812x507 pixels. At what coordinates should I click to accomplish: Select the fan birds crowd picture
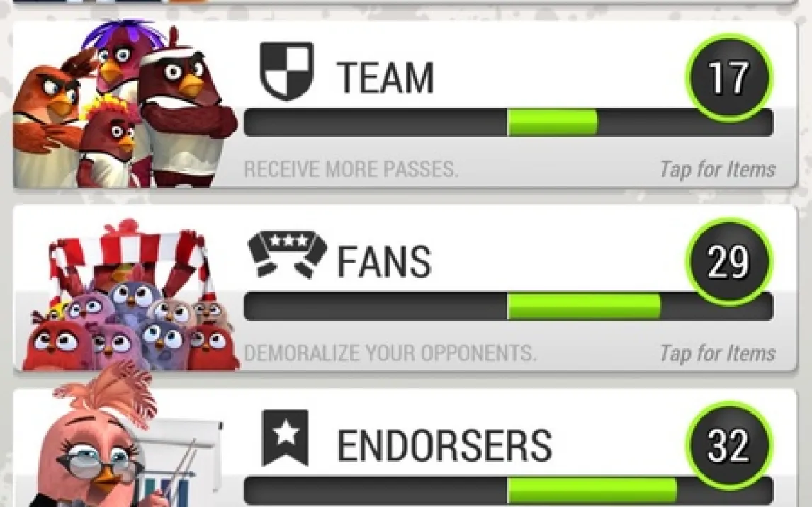132,295
